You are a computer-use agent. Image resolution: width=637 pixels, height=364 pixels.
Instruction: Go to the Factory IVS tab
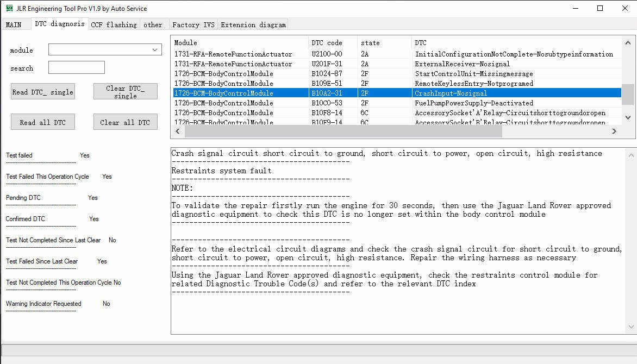click(x=193, y=24)
